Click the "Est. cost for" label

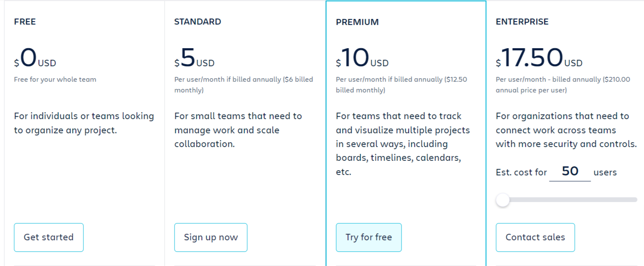tap(521, 171)
